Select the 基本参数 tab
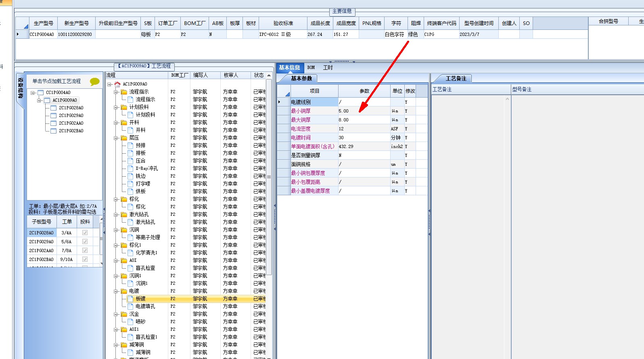The height and width of the screenshot is (359, 644). click(x=301, y=79)
